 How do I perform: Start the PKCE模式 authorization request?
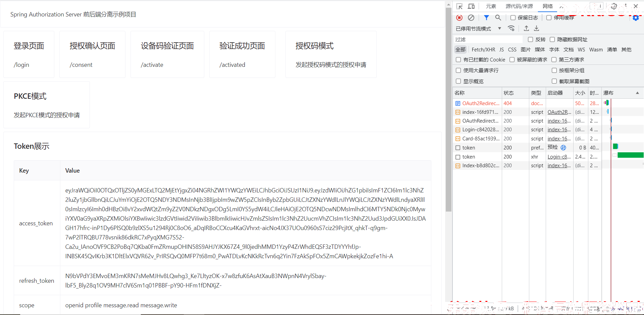[x=47, y=105]
